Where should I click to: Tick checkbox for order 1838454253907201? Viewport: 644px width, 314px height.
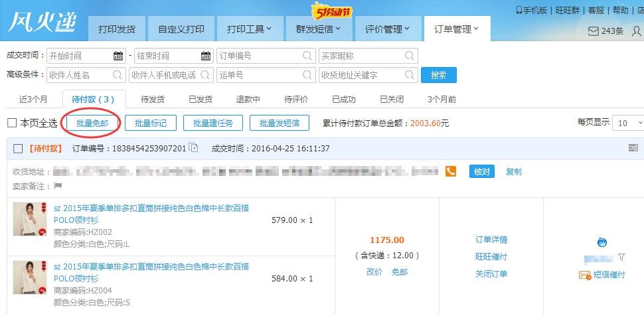[18, 149]
